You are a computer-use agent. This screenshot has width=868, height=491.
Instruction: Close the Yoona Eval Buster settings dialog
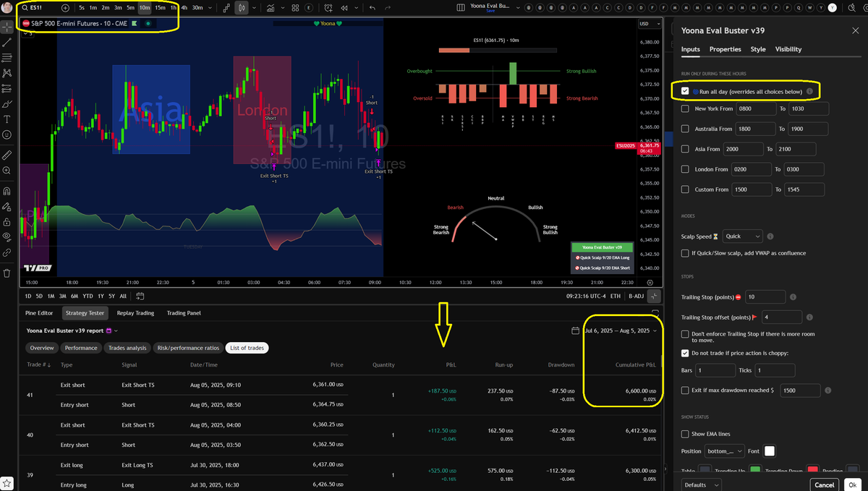(856, 30)
